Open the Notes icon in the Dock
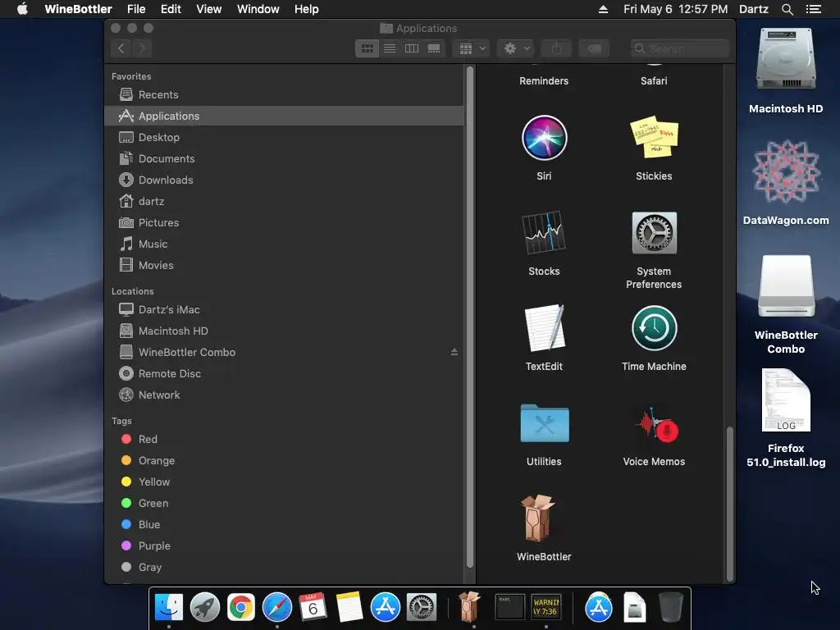This screenshot has width=840, height=630. [x=349, y=607]
